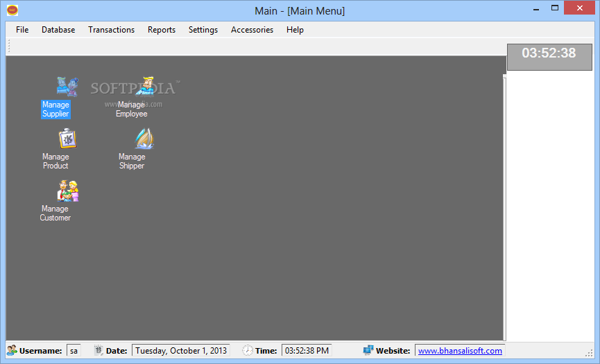
Task: Click the calendar icon beside Date
Action: pyautogui.click(x=98, y=350)
